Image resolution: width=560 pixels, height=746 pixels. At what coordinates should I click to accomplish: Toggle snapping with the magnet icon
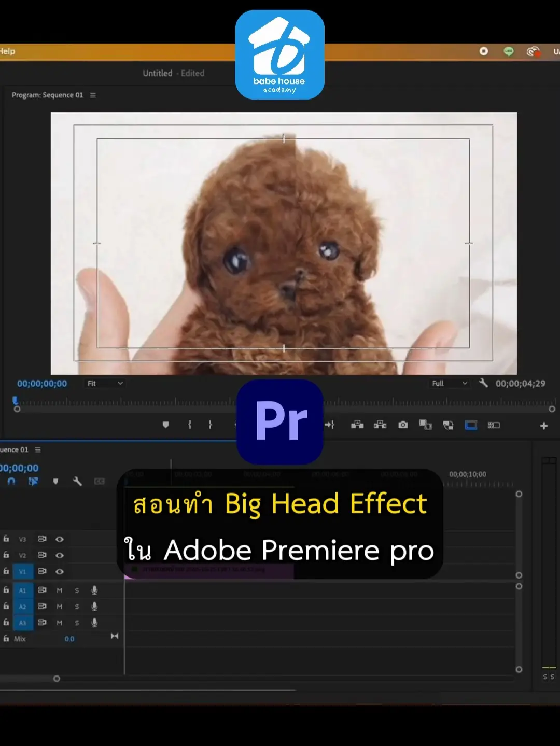[11, 482]
